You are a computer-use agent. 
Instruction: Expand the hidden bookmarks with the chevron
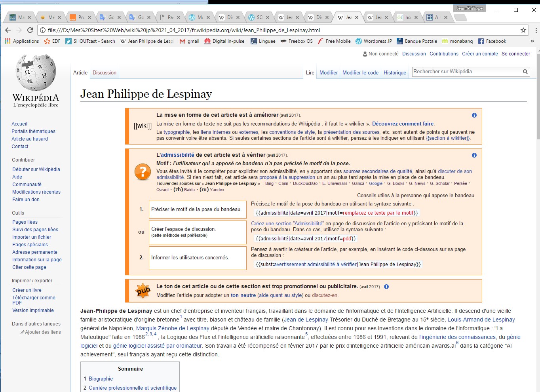coord(532,41)
